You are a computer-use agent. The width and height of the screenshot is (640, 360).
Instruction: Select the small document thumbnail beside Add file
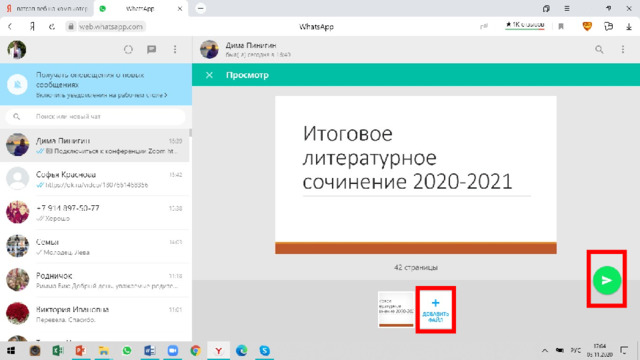point(396,309)
